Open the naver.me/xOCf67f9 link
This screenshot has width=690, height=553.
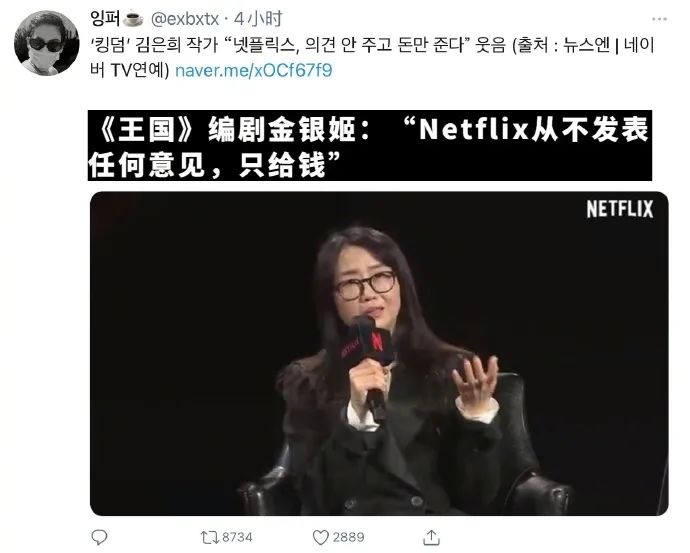click(253, 70)
